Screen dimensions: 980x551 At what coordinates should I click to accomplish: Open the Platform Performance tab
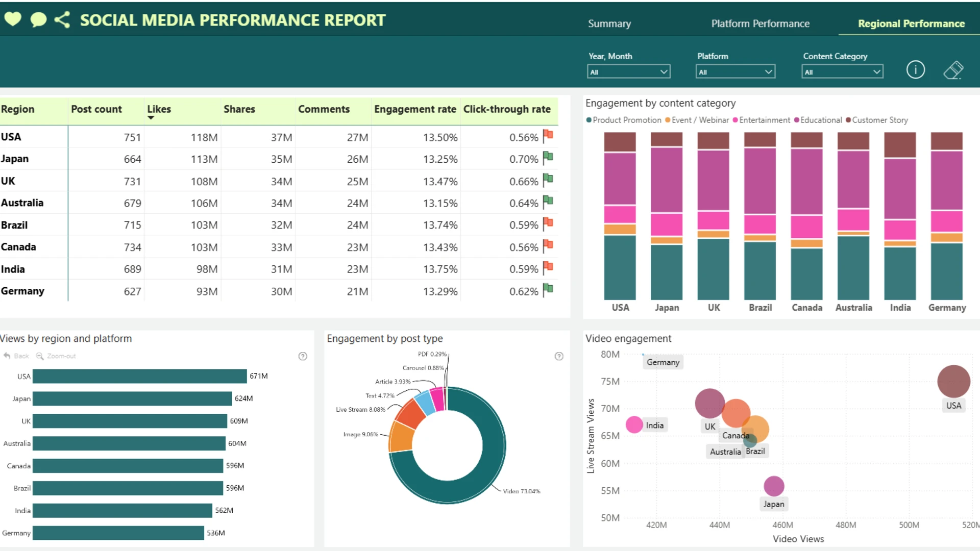(x=760, y=23)
